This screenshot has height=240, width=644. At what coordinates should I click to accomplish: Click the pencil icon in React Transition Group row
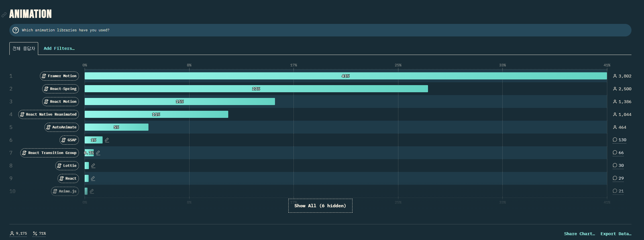tap(98, 153)
